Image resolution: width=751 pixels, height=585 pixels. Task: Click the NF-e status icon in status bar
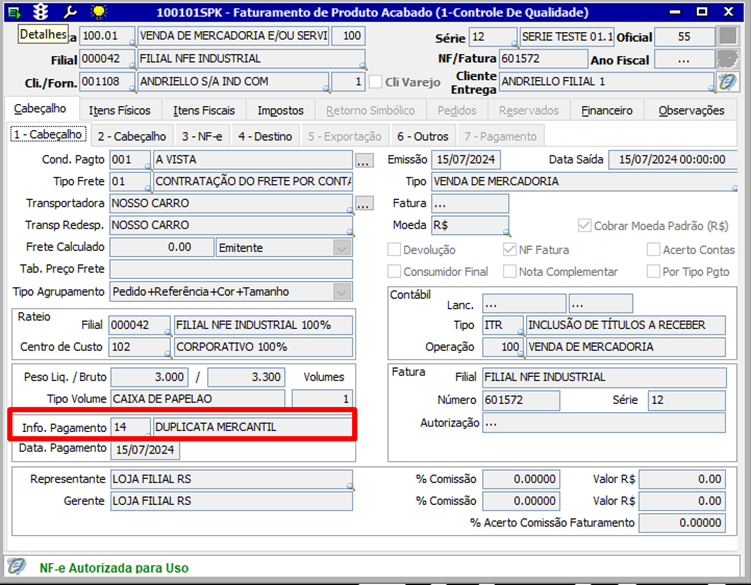17,566
